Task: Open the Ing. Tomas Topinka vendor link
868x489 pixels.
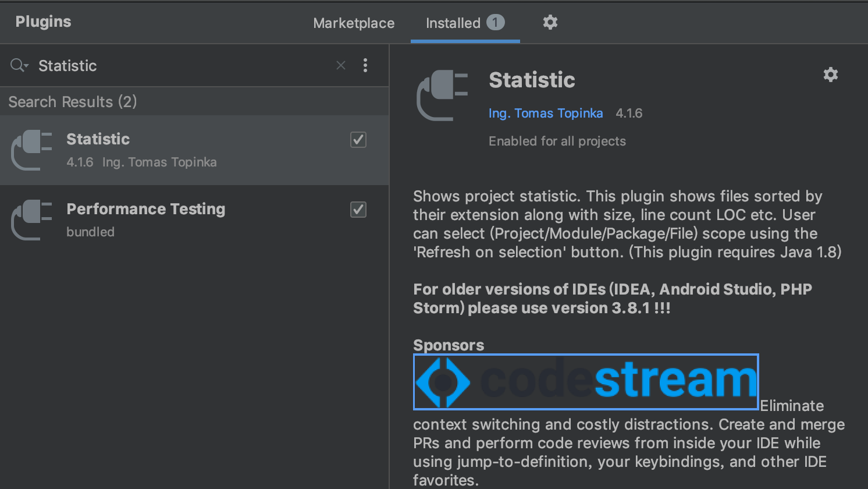Action: (x=546, y=114)
